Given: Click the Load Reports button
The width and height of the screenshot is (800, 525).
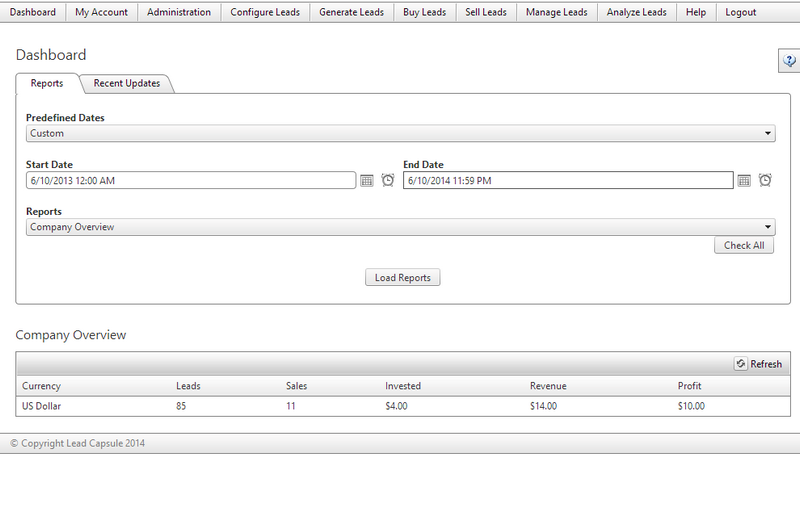Looking at the screenshot, I should point(403,278).
